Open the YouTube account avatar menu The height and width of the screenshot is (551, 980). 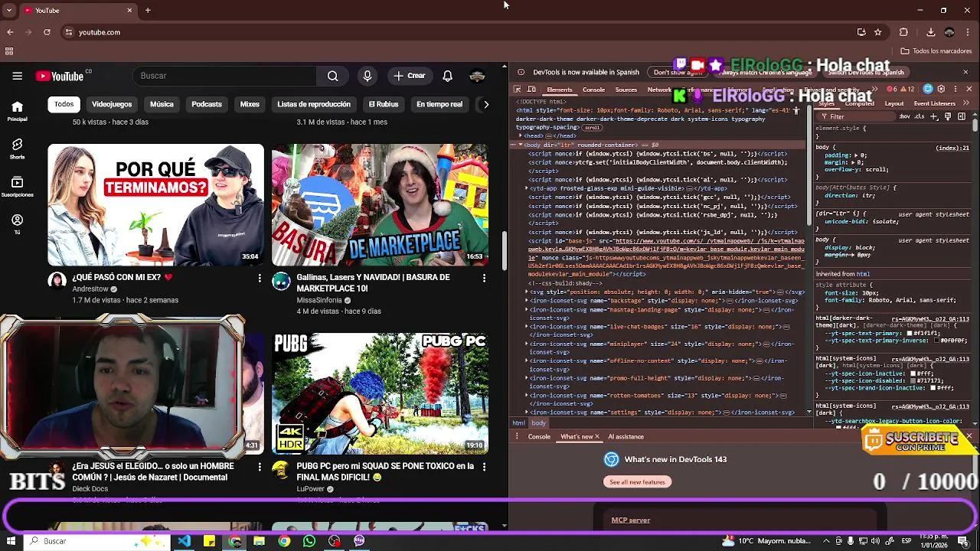[x=477, y=76]
